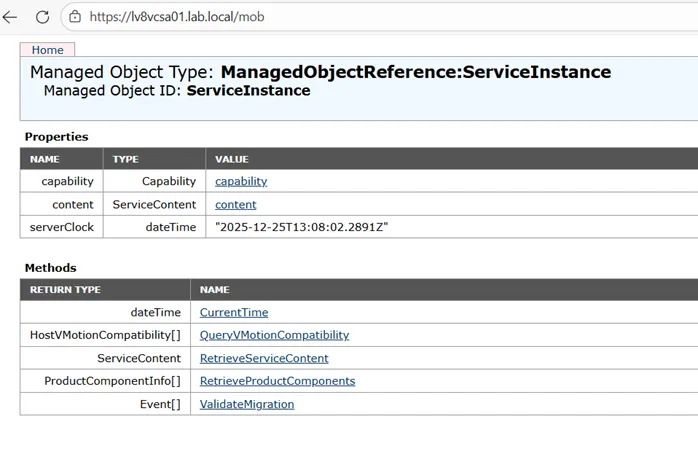Click the browser back arrow
Image resolution: width=698 pixels, height=454 pixels.
11,17
